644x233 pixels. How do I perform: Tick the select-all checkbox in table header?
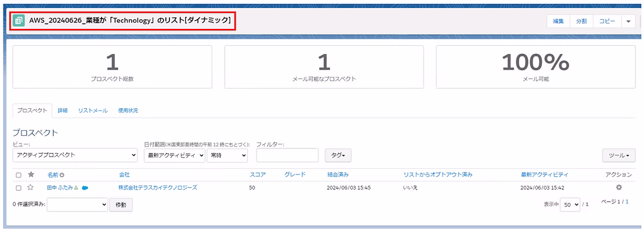coord(19,175)
